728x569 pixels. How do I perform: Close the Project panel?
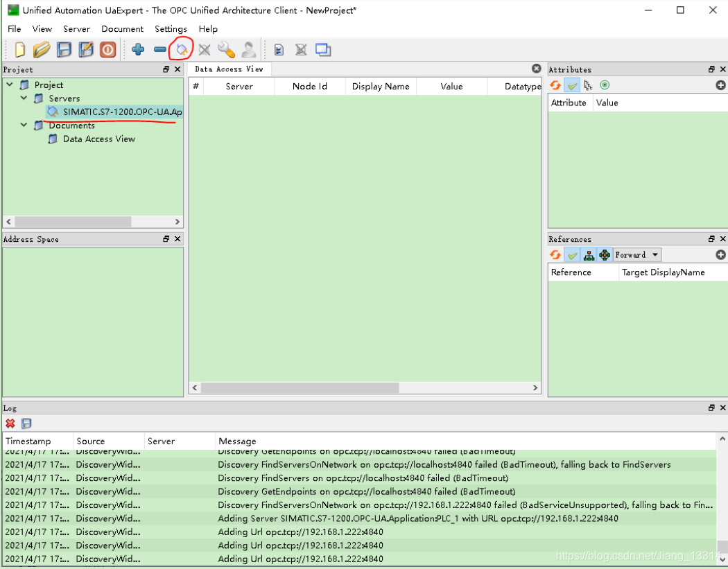tap(177, 69)
